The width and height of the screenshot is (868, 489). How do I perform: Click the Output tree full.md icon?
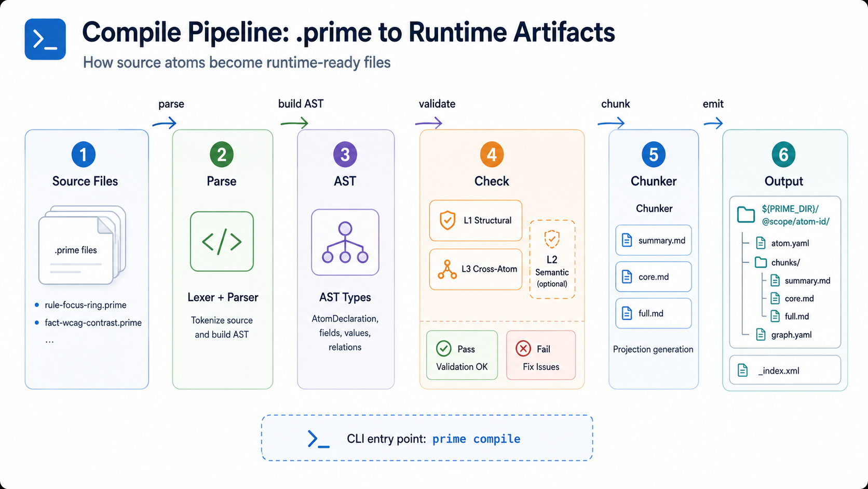(775, 316)
